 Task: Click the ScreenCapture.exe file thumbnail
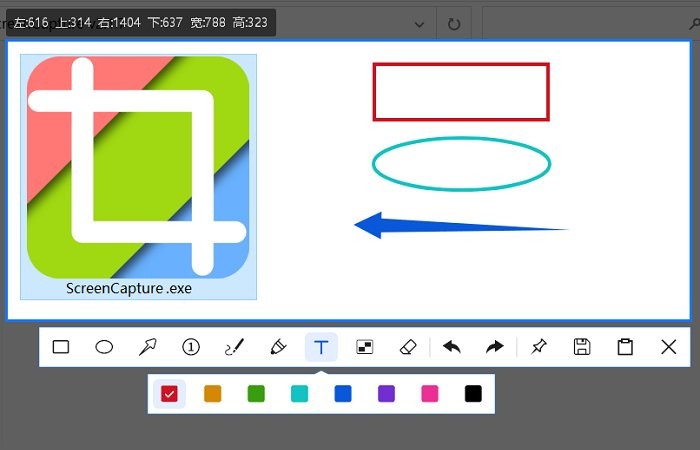point(138,177)
